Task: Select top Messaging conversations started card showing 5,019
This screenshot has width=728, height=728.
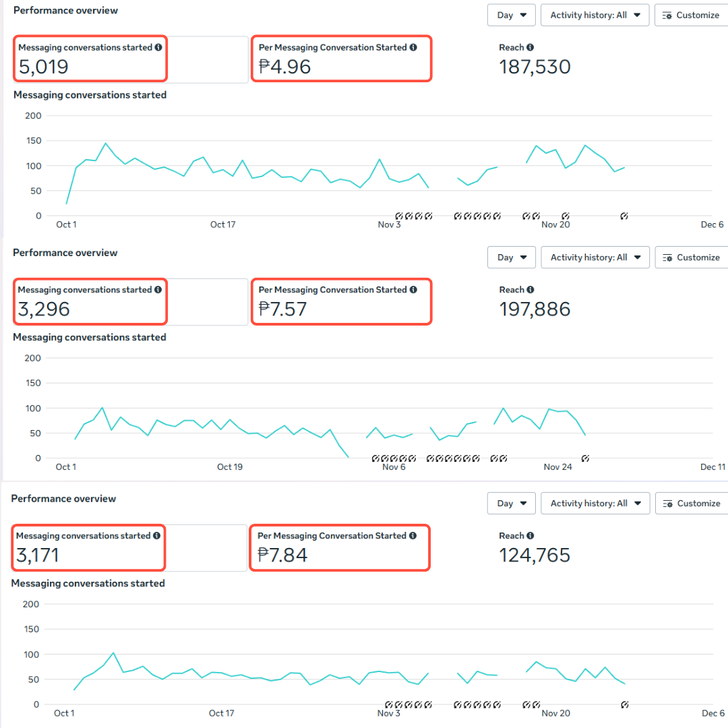Action: click(90, 59)
